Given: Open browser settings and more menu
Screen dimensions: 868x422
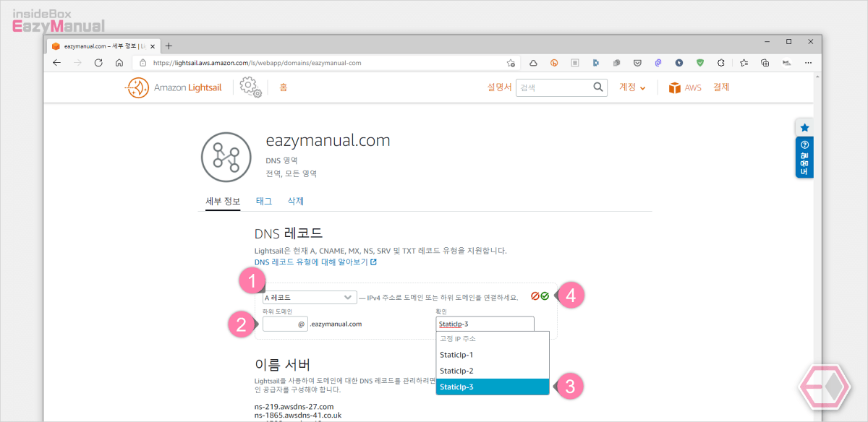Looking at the screenshot, I should coord(808,63).
